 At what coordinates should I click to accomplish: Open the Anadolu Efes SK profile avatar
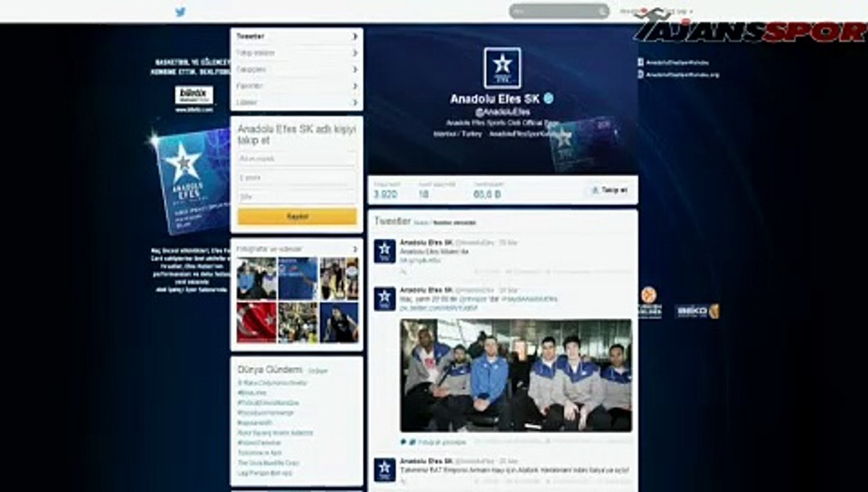click(x=502, y=68)
